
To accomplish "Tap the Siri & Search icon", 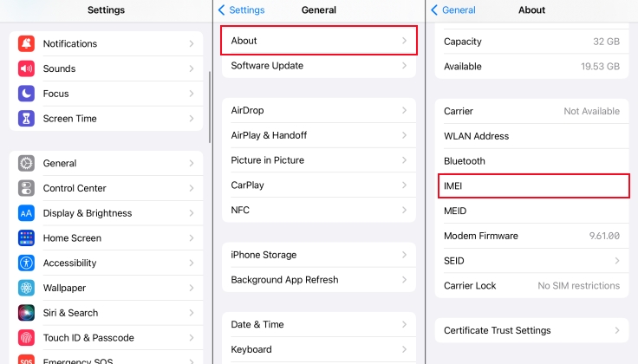I will point(26,313).
